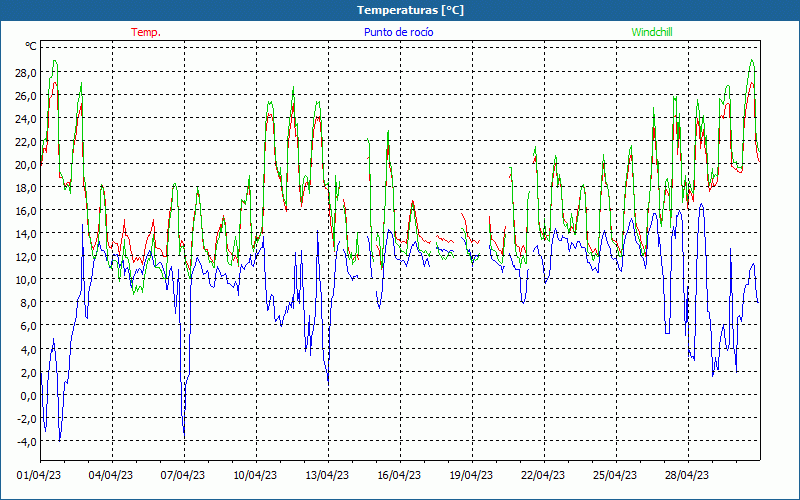Click the 24,0 y-axis value
The width and height of the screenshot is (800, 500).
coord(26,119)
